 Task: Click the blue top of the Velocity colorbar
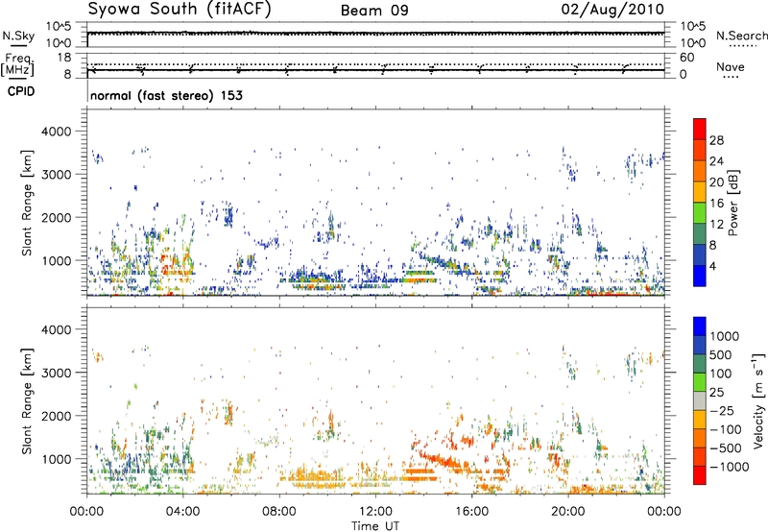pos(700,326)
